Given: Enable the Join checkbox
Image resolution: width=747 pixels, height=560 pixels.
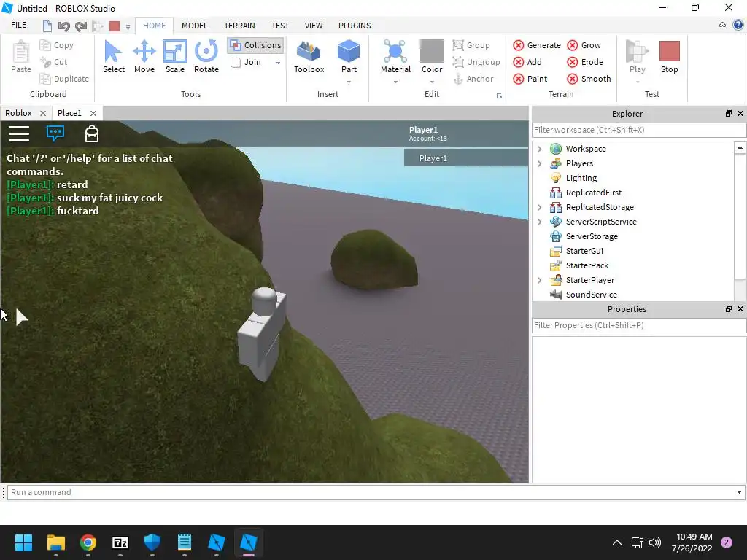Looking at the screenshot, I should click(235, 63).
